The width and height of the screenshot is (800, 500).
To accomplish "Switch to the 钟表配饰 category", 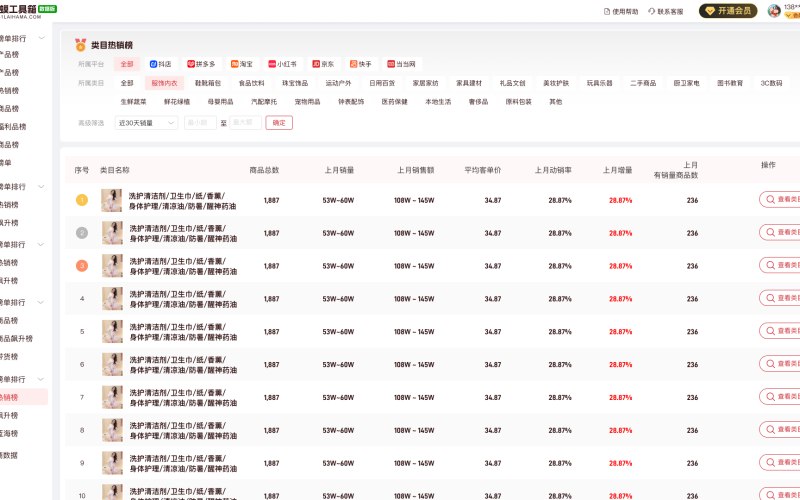I will [351, 102].
